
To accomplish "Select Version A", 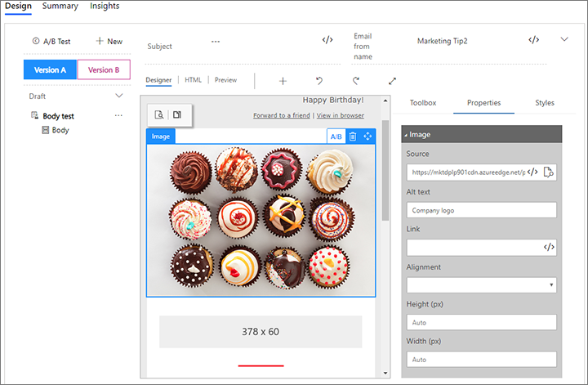I will [50, 70].
